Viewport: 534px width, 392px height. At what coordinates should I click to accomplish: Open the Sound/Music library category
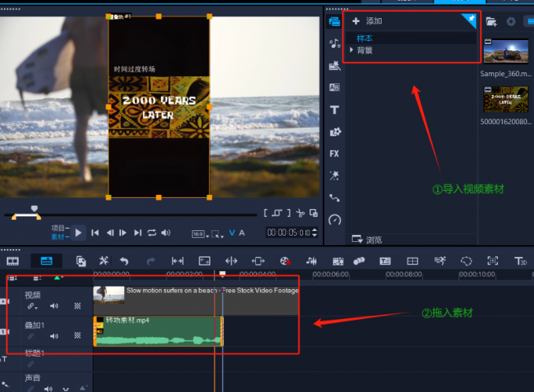(x=335, y=44)
